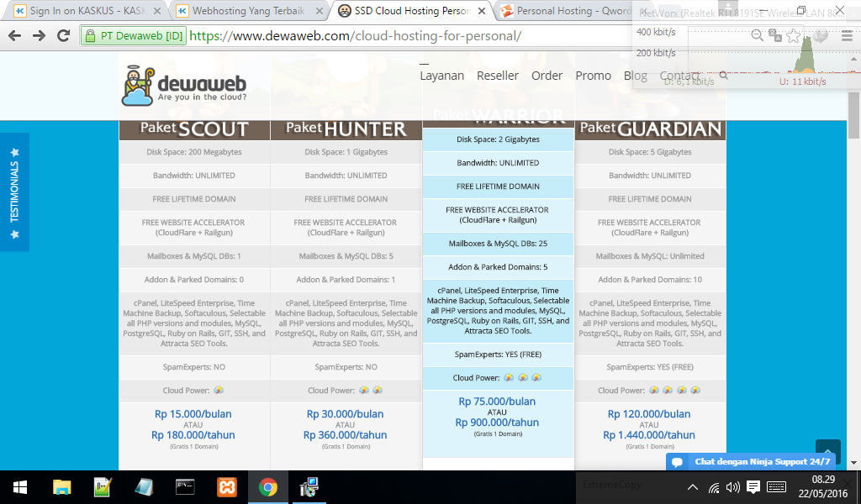Image resolution: width=861 pixels, height=504 pixels.
Task: Click the Paket SCOUT header
Action: (194, 129)
